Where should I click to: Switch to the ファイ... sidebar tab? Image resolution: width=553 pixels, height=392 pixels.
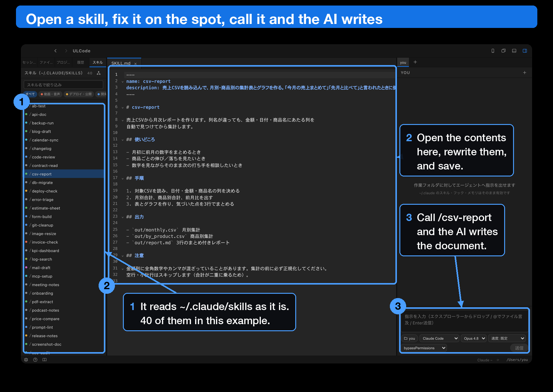(x=46, y=62)
